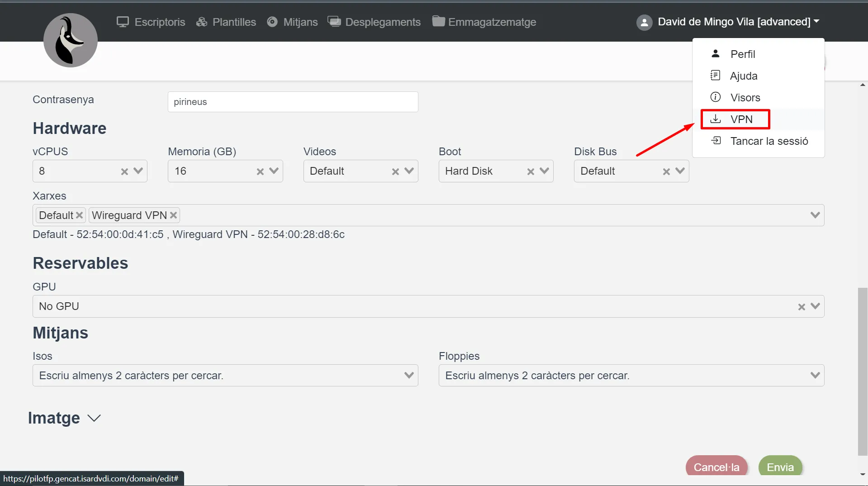Remove the Default network tag

pyautogui.click(x=79, y=215)
